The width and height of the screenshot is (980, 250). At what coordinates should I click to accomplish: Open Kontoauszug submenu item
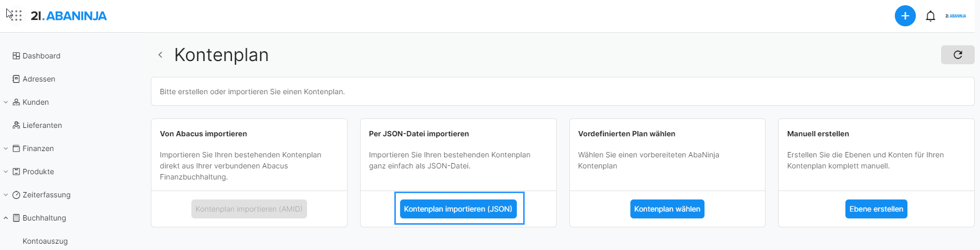point(45,241)
